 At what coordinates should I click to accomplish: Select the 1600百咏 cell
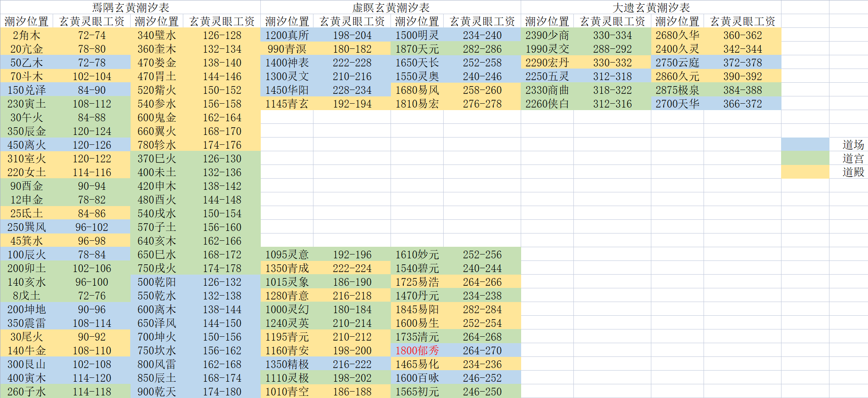pyautogui.click(x=417, y=377)
